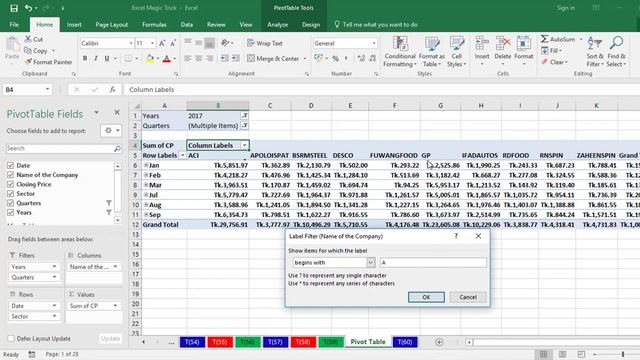Open the font size dropdown
The image size is (640, 360).
153,43
